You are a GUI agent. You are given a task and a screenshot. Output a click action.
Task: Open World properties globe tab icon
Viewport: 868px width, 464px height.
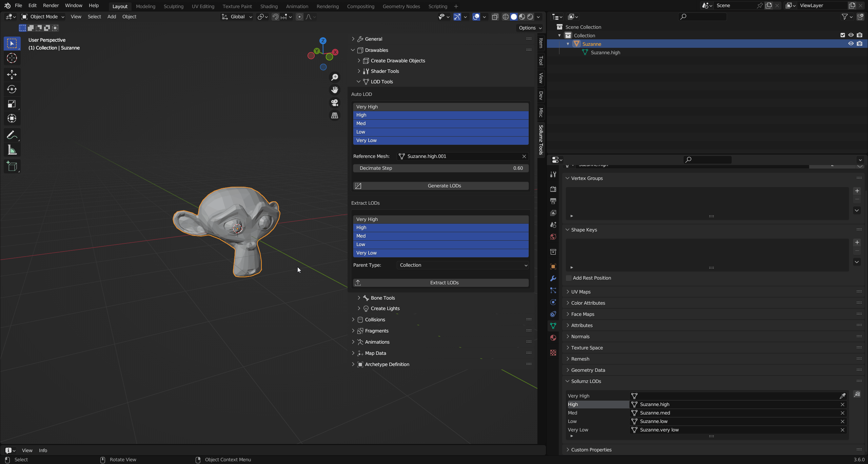click(553, 237)
